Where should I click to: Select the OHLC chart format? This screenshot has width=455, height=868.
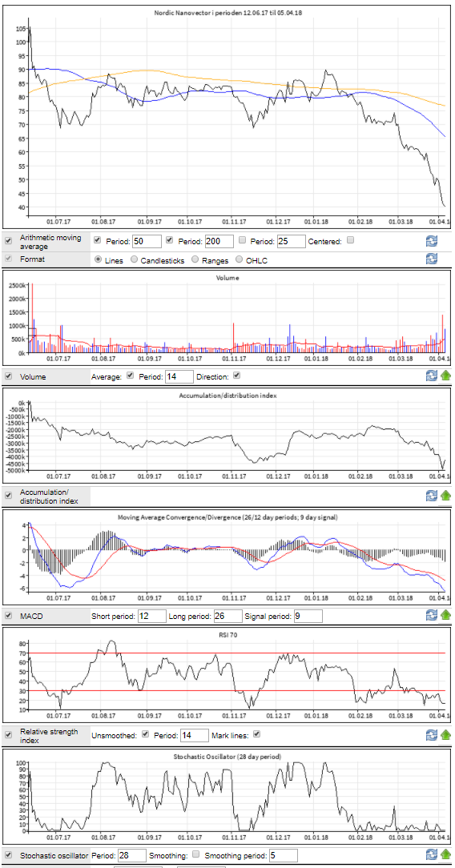[x=240, y=259]
